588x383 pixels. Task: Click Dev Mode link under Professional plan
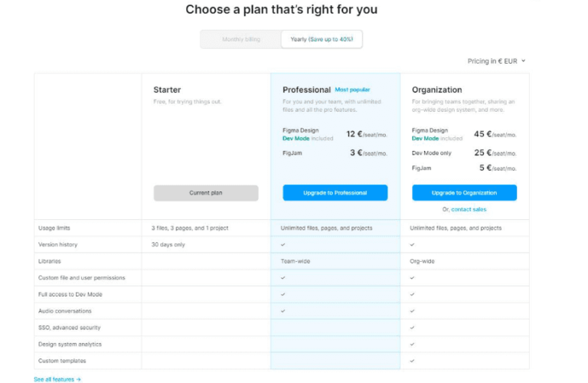pyautogui.click(x=296, y=139)
